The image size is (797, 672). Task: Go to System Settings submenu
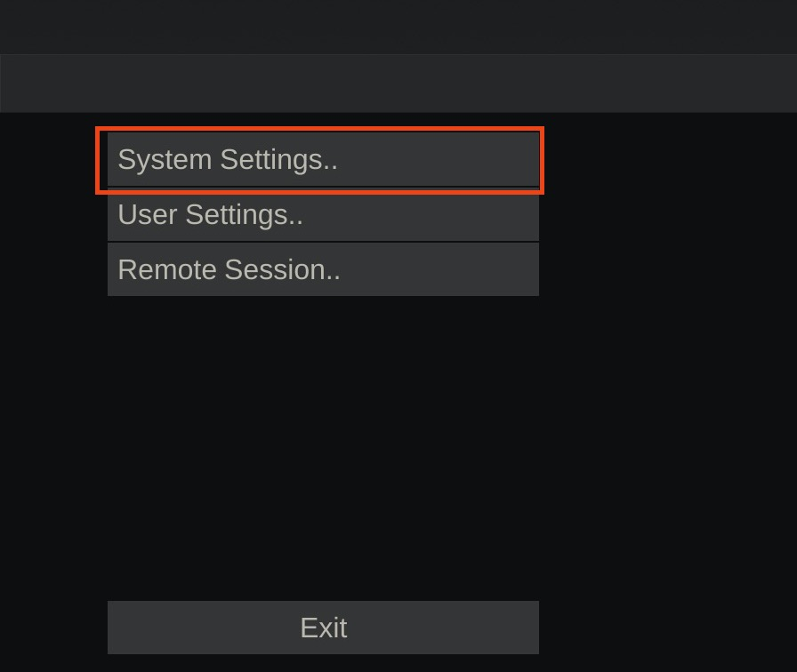pos(323,159)
